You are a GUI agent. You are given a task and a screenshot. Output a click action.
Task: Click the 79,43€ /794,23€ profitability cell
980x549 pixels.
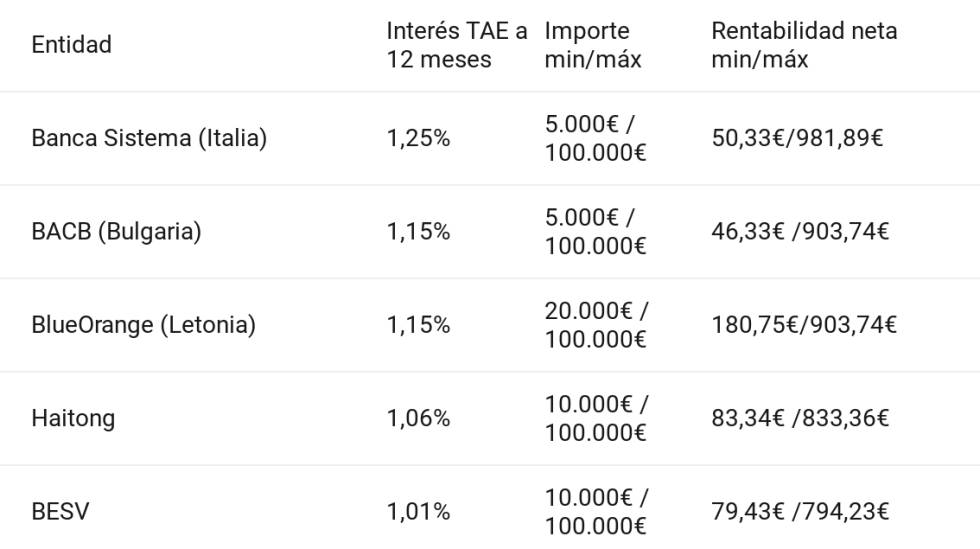point(800,512)
